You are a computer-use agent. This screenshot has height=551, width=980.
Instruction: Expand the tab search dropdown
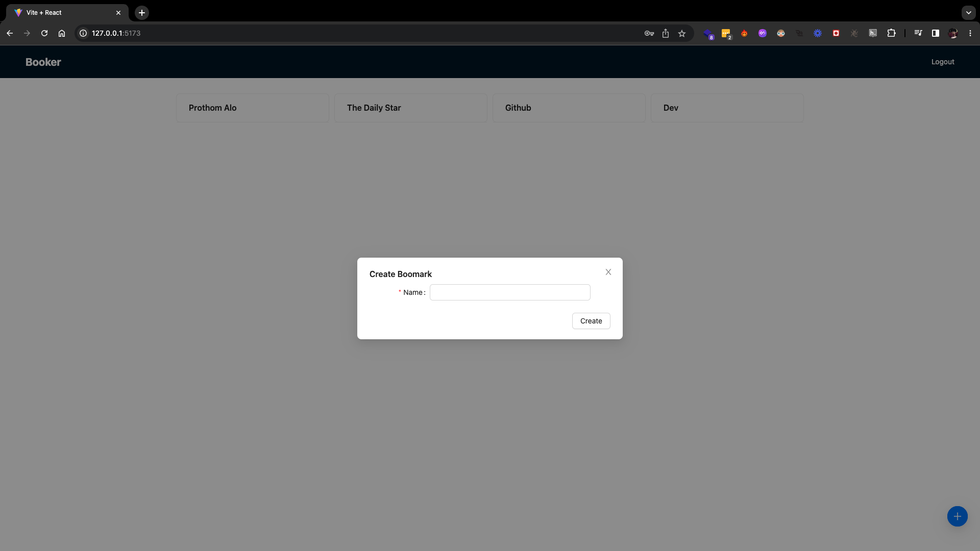coord(968,13)
